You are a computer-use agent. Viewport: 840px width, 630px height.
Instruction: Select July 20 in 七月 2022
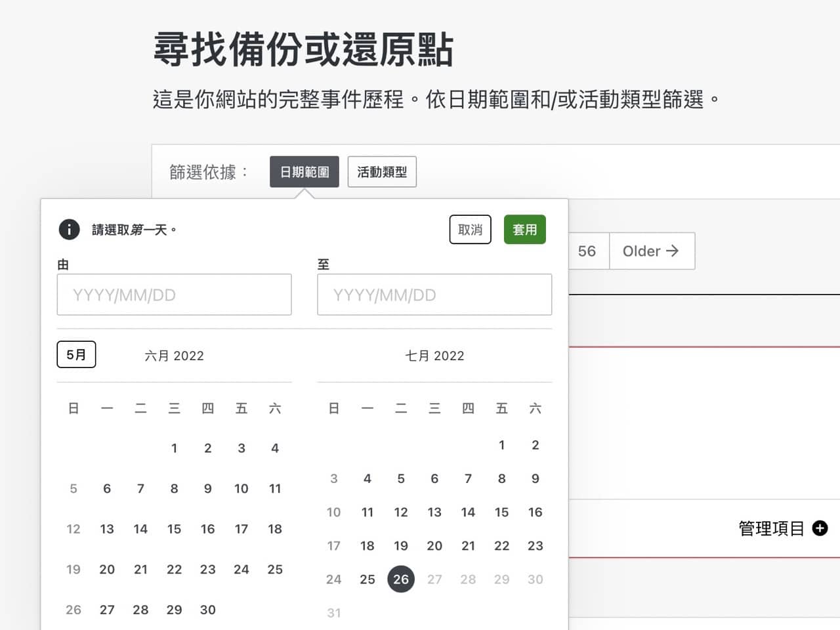434,545
